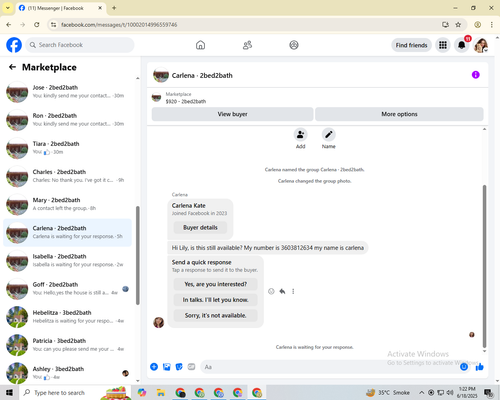Viewport: 500px width, 400px height.
Task: Choose a sticker from composer
Action: (179, 367)
